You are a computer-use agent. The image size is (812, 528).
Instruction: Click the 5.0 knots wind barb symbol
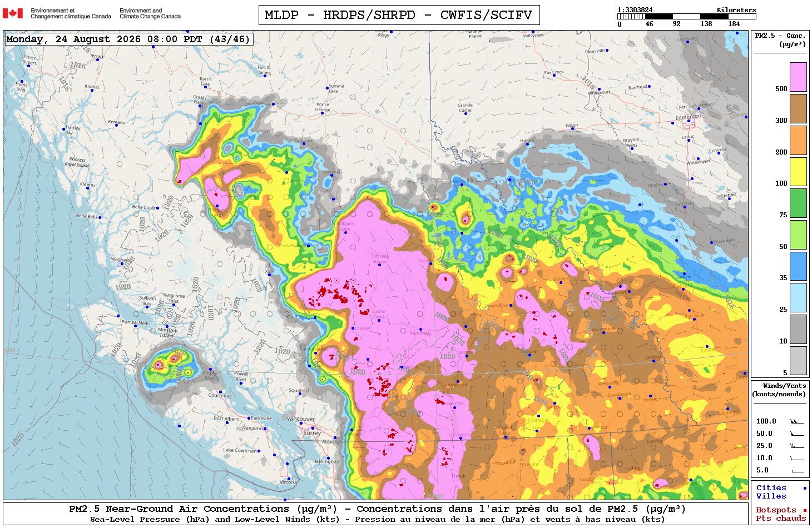(x=797, y=471)
